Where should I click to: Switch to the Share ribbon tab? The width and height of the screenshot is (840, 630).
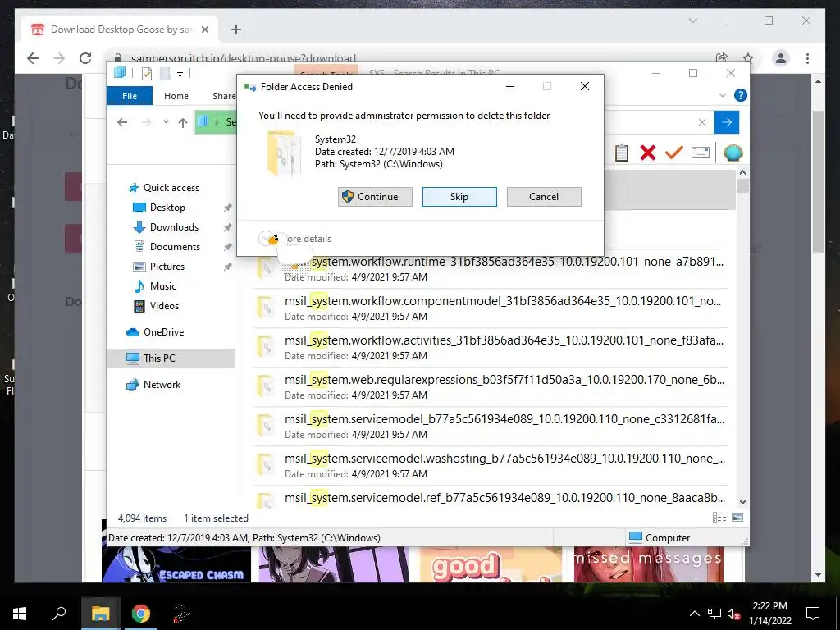224,96
